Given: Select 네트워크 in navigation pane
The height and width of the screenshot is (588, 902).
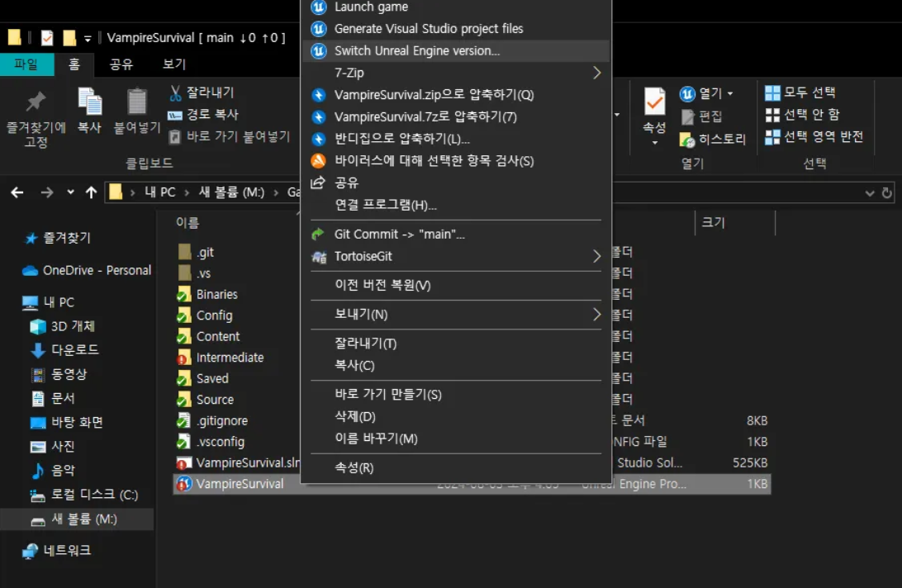Looking at the screenshot, I should click(x=56, y=551).
